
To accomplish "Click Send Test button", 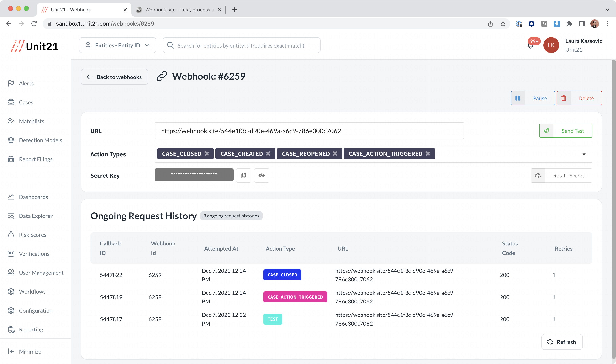I will point(565,131).
